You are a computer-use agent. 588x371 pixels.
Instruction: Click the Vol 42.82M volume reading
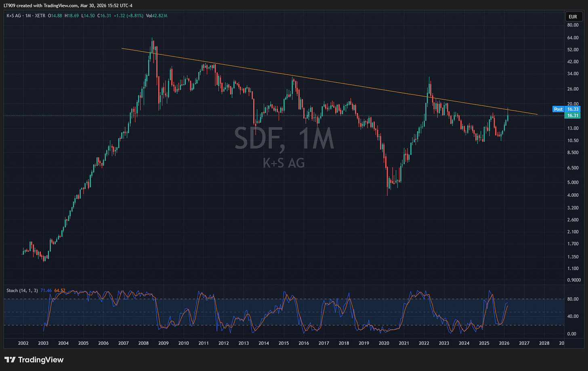point(156,16)
